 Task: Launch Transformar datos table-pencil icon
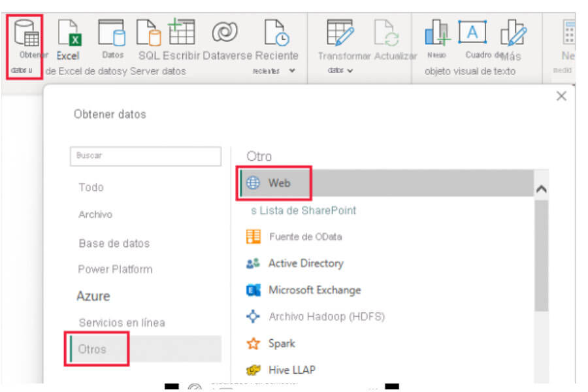340,33
